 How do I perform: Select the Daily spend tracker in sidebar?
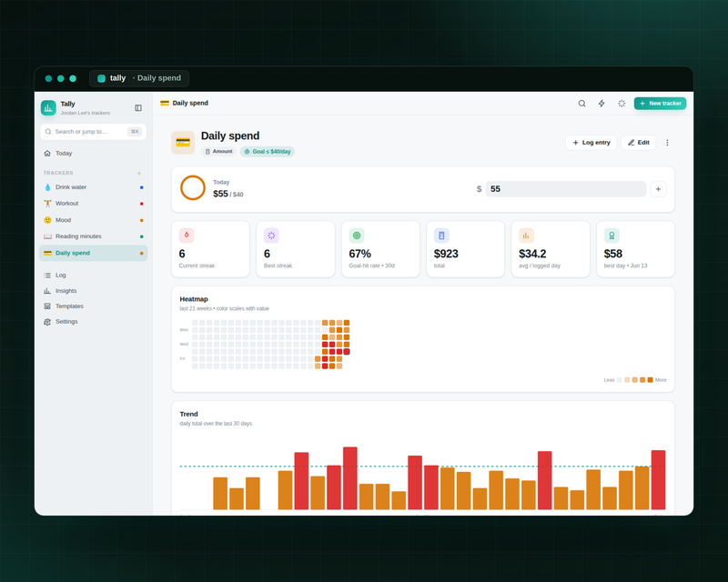(x=94, y=253)
